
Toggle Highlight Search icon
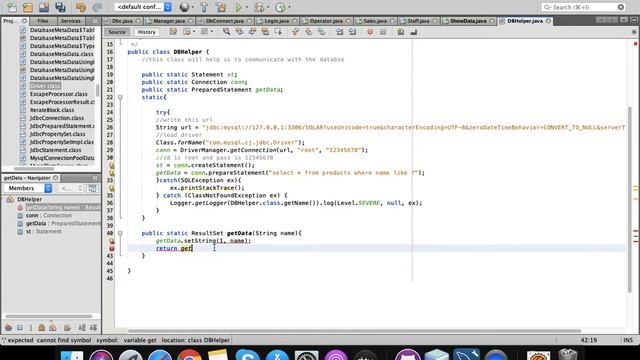(265, 32)
